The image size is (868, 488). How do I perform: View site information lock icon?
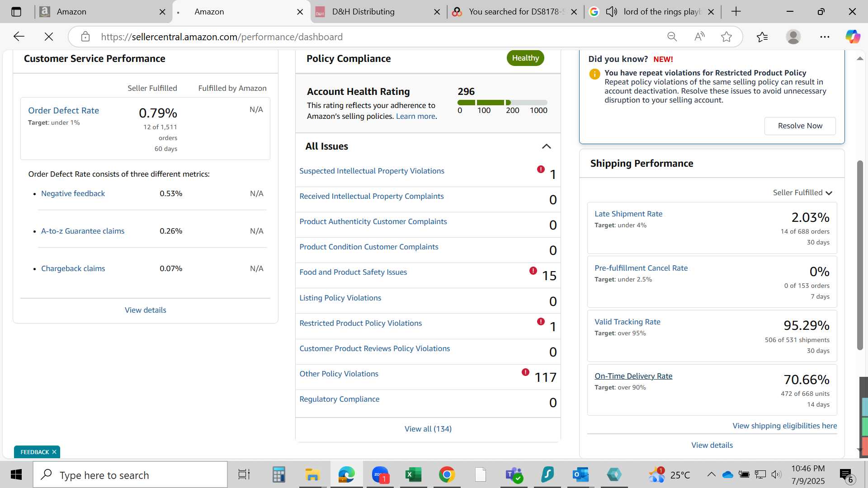coord(85,37)
